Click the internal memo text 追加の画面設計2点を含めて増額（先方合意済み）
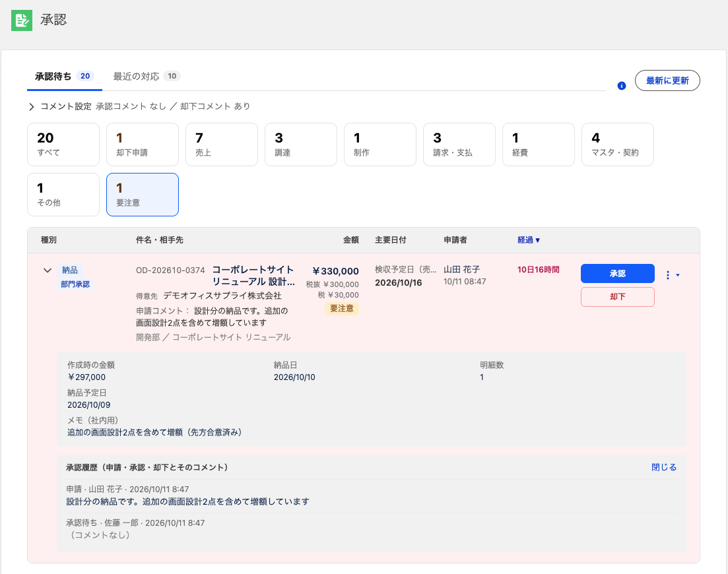Image resolution: width=728 pixels, height=574 pixels. [154, 432]
